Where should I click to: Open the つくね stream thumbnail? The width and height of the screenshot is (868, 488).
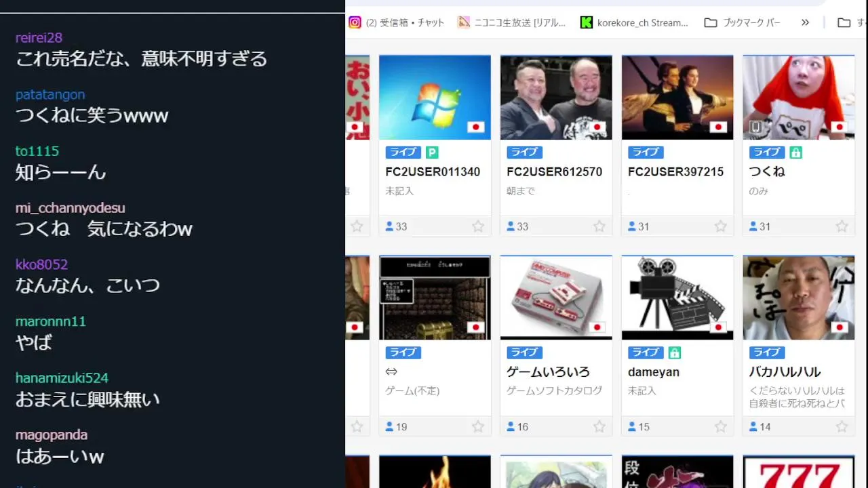click(799, 98)
